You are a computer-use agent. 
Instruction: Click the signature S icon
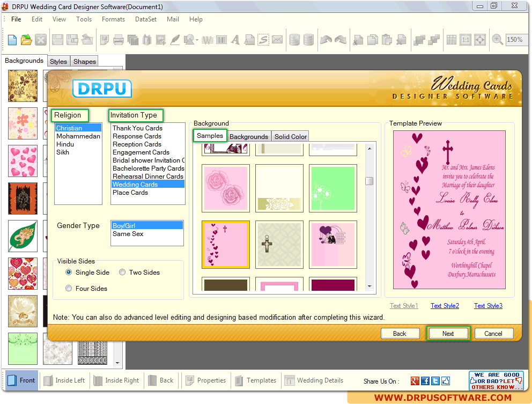[263, 40]
